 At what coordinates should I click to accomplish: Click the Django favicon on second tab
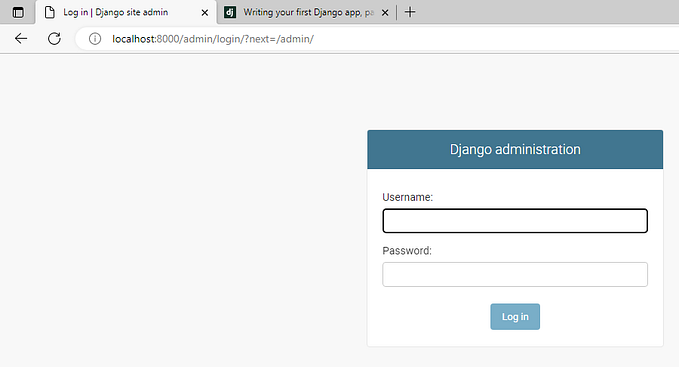point(230,13)
